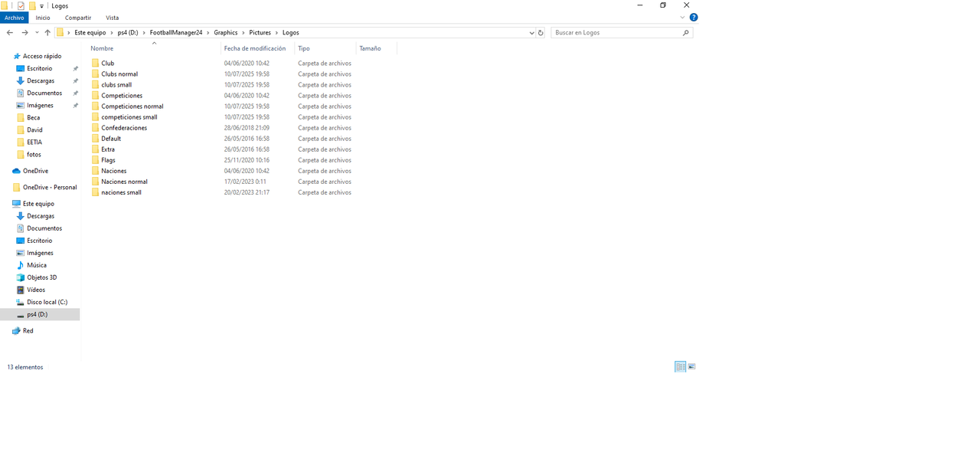Open Música in the sidebar
Screen dimensions: 980x449
point(37,265)
